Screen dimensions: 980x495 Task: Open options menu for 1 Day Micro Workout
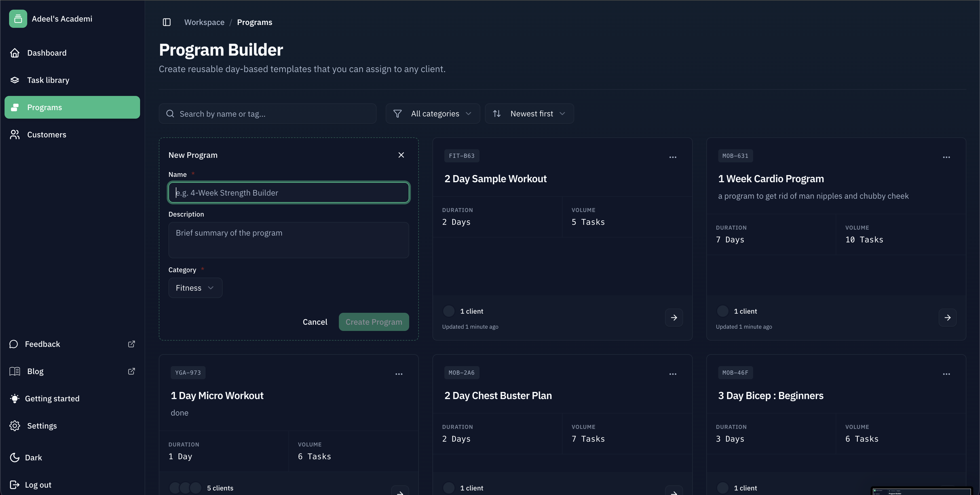pyautogui.click(x=399, y=374)
